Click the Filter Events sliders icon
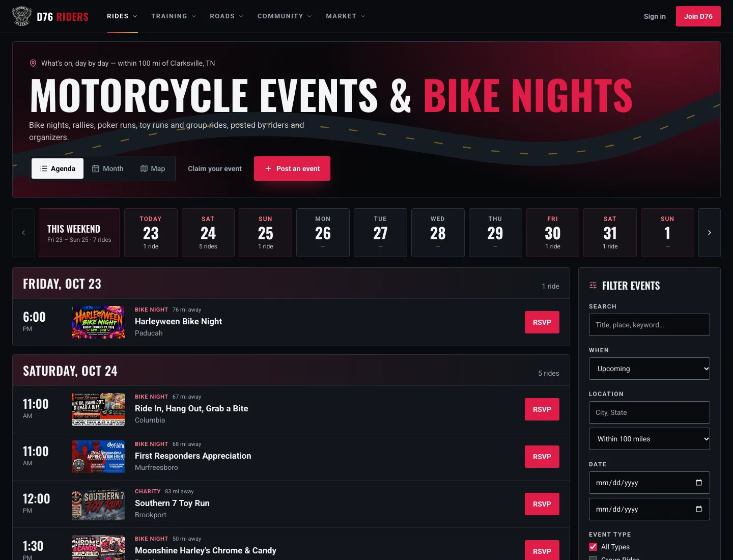This screenshot has width=733, height=560. tap(593, 286)
